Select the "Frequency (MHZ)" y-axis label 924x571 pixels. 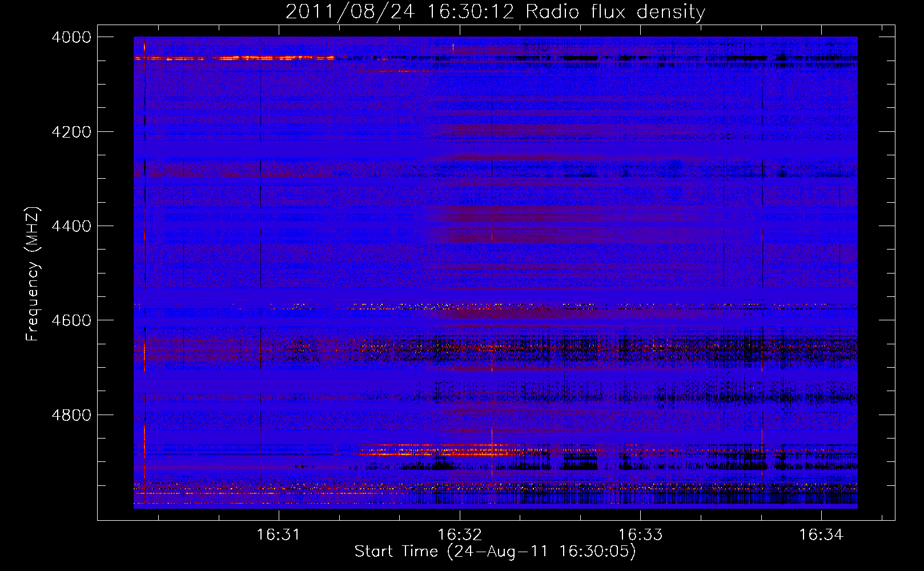[33, 274]
